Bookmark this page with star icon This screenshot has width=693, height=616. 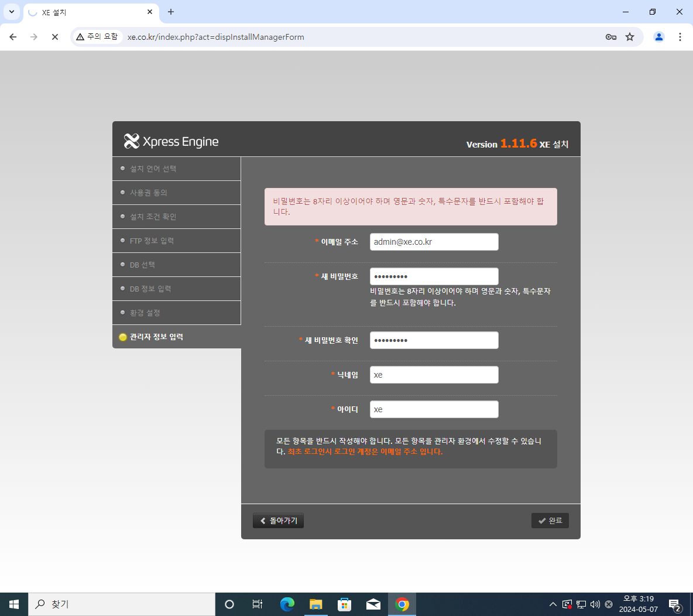tap(630, 37)
